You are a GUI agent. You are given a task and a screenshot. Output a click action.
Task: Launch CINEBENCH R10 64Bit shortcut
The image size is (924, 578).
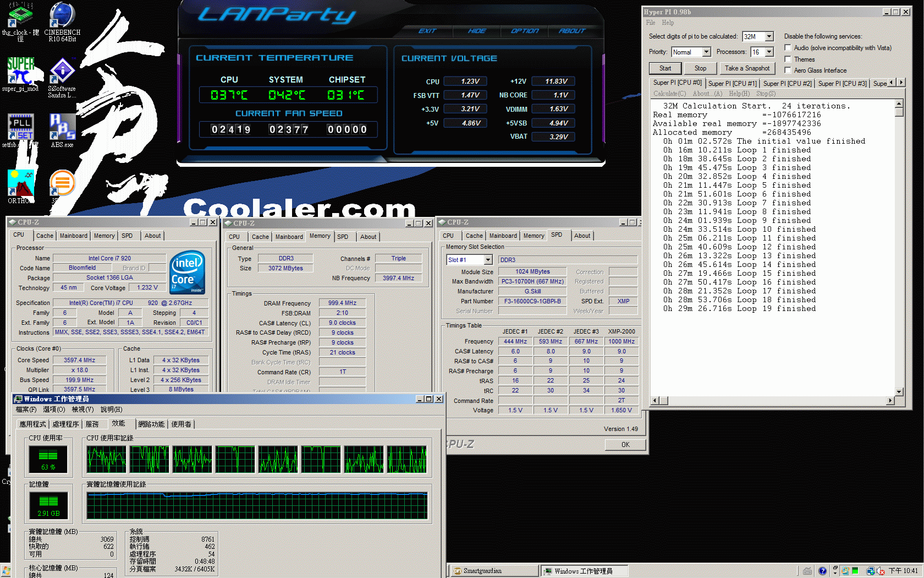(x=62, y=22)
